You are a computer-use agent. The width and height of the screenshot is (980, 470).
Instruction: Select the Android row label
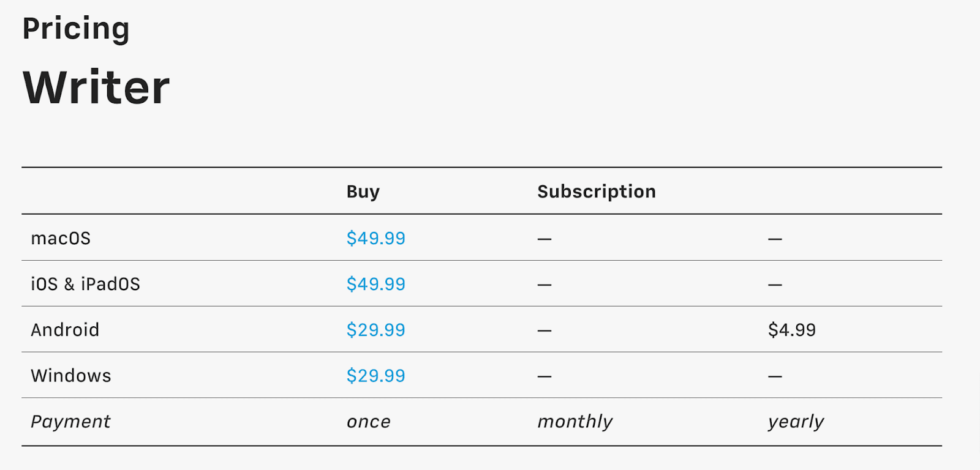pos(65,330)
